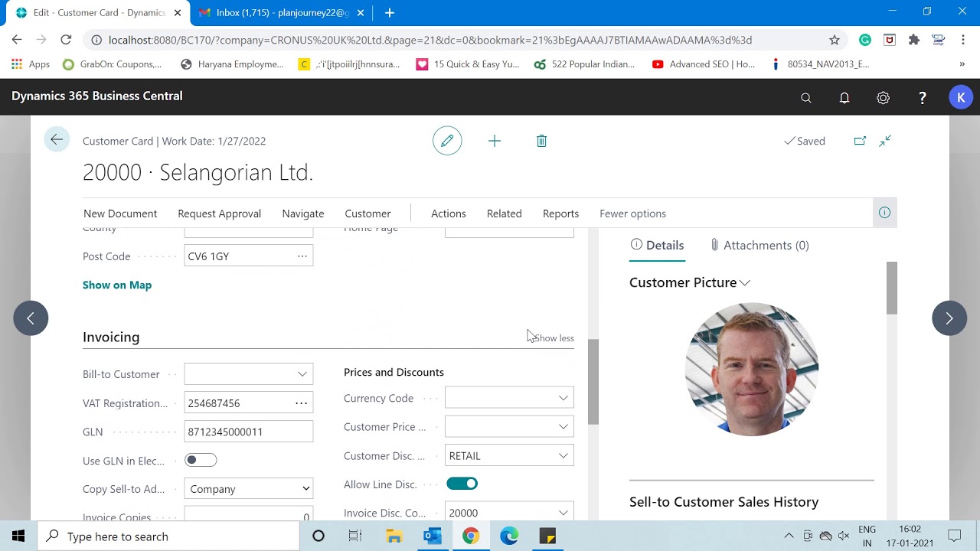Click the Grammarly extension icon
The image size is (980, 551).
tap(865, 40)
